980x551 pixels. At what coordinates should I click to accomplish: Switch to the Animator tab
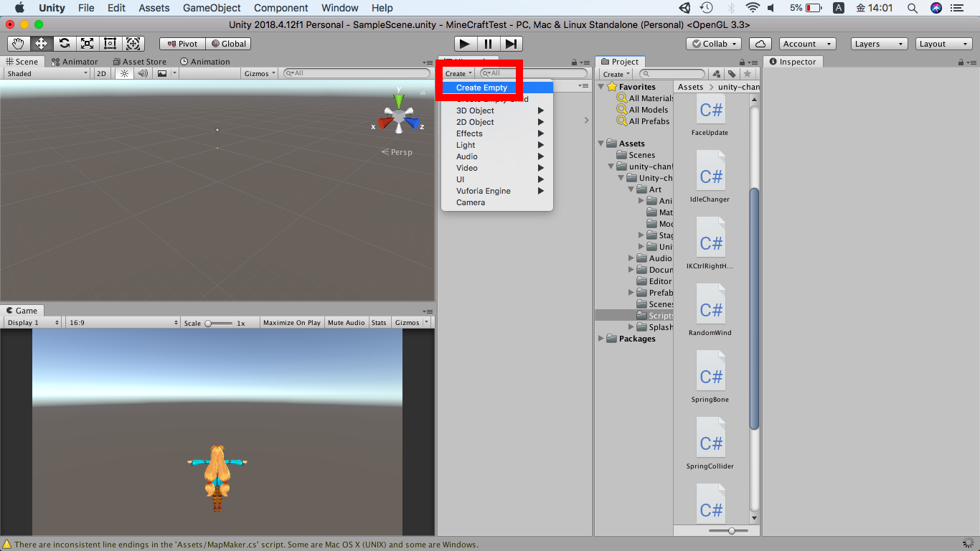(x=75, y=62)
